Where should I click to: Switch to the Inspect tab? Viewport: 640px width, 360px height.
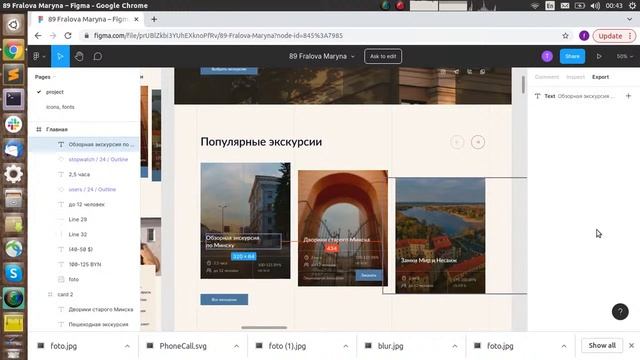[x=576, y=77]
